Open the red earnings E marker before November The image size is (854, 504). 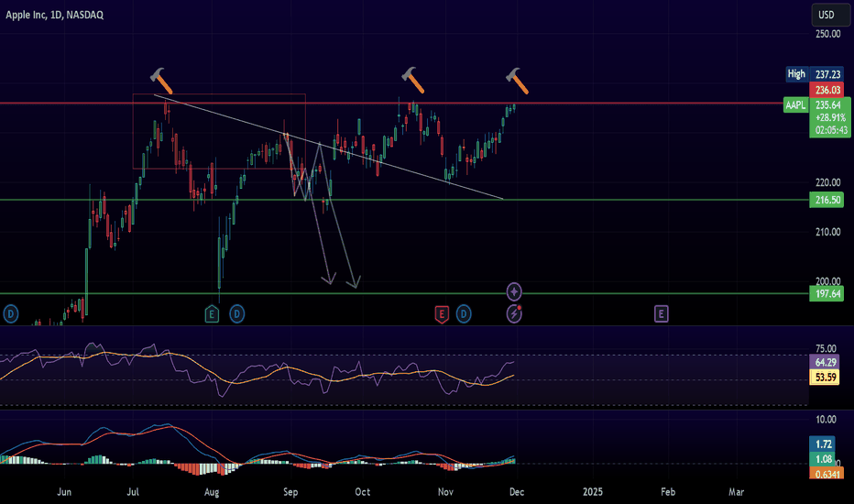point(442,313)
